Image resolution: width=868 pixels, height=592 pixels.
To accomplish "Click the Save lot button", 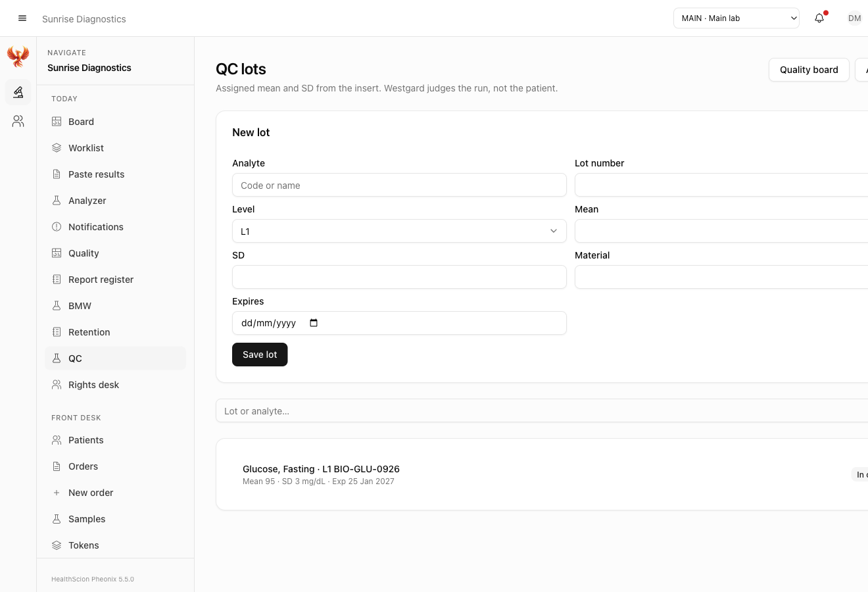I will (x=260, y=355).
